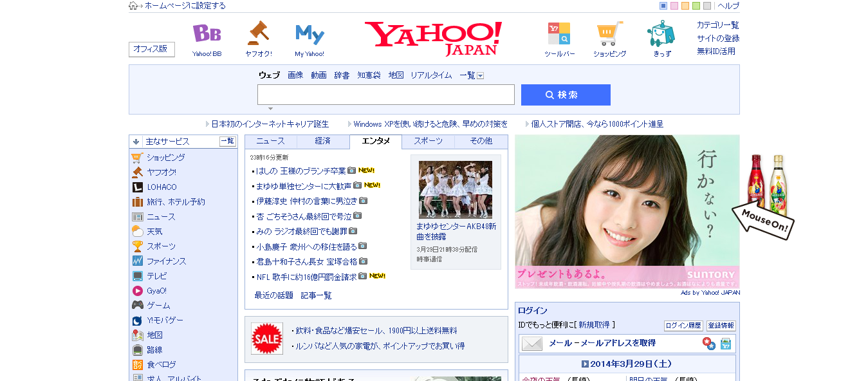Open the ヤフオク! gavel icon in header

coord(258,33)
